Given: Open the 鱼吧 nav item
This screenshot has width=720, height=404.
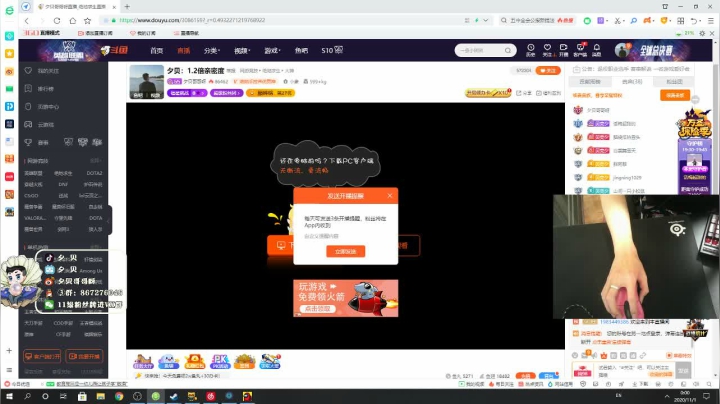Looking at the screenshot, I should 301,50.
